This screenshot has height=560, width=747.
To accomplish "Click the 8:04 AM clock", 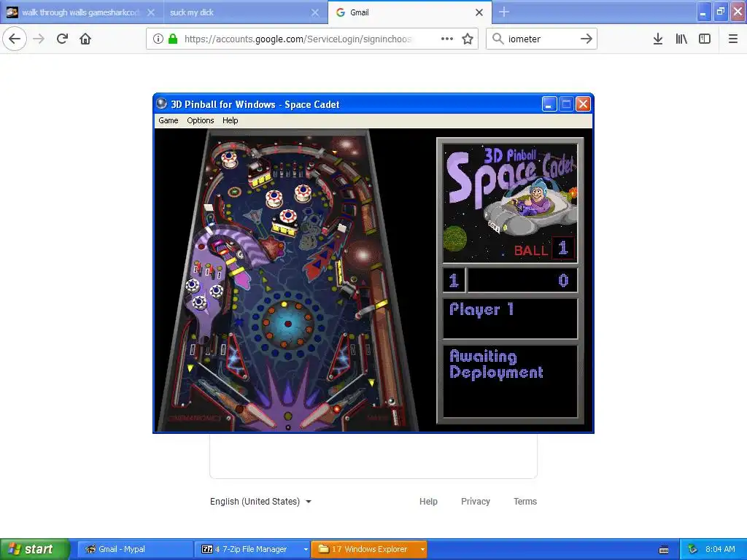I will pos(720,549).
